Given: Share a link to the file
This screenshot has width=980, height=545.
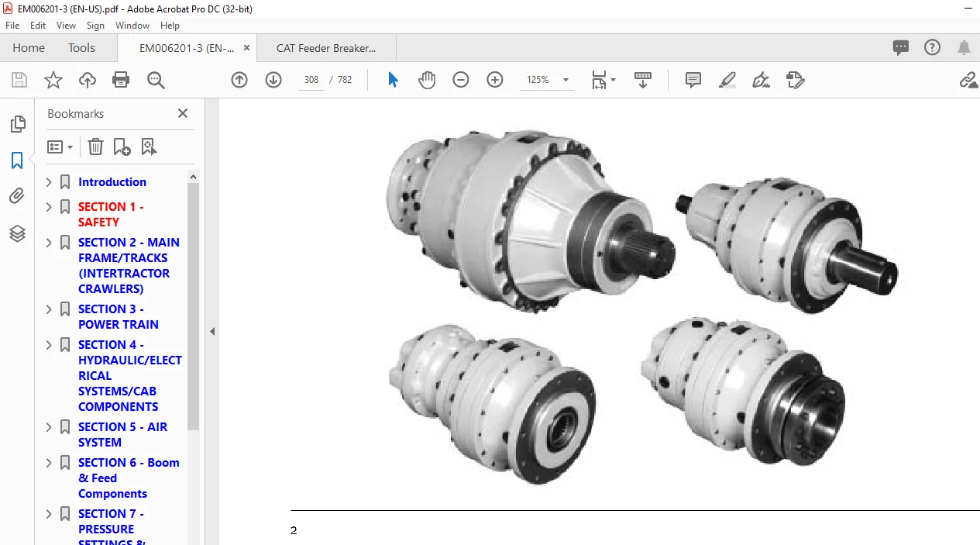Looking at the screenshot, I should click(x=968, y=80).
